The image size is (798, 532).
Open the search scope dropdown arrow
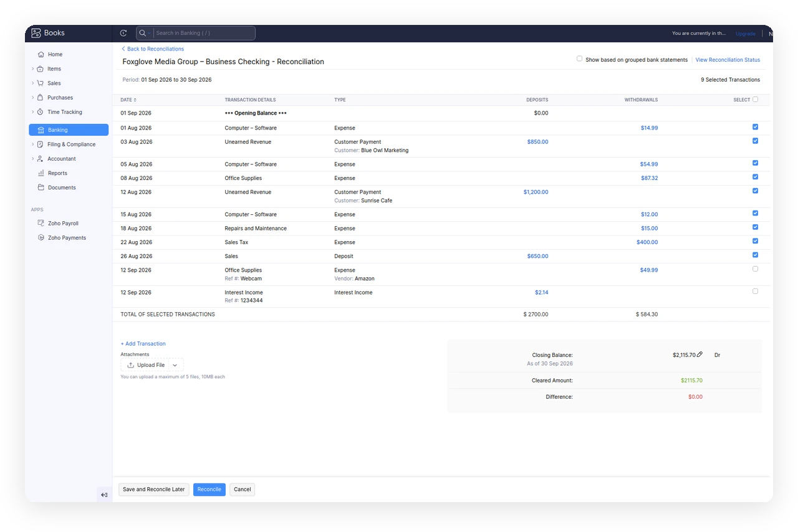pos(150,33)
